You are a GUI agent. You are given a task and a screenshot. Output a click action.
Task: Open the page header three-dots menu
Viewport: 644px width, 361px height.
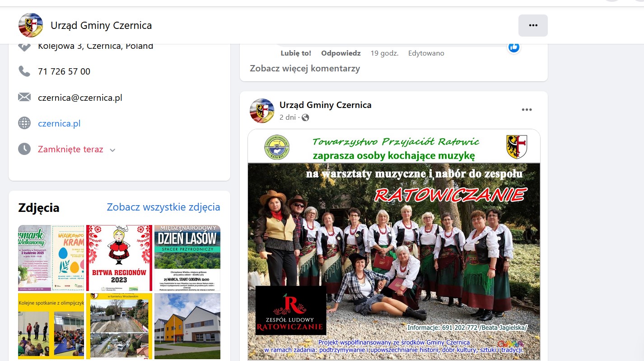(533, 25)
